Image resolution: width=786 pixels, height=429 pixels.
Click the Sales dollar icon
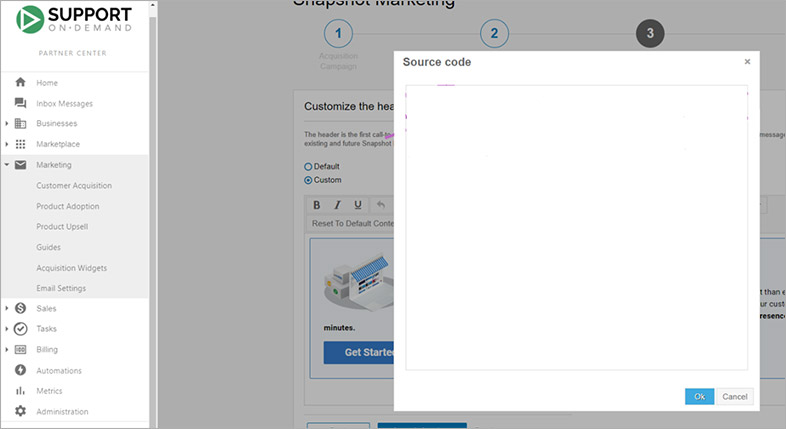coord(20,308)
